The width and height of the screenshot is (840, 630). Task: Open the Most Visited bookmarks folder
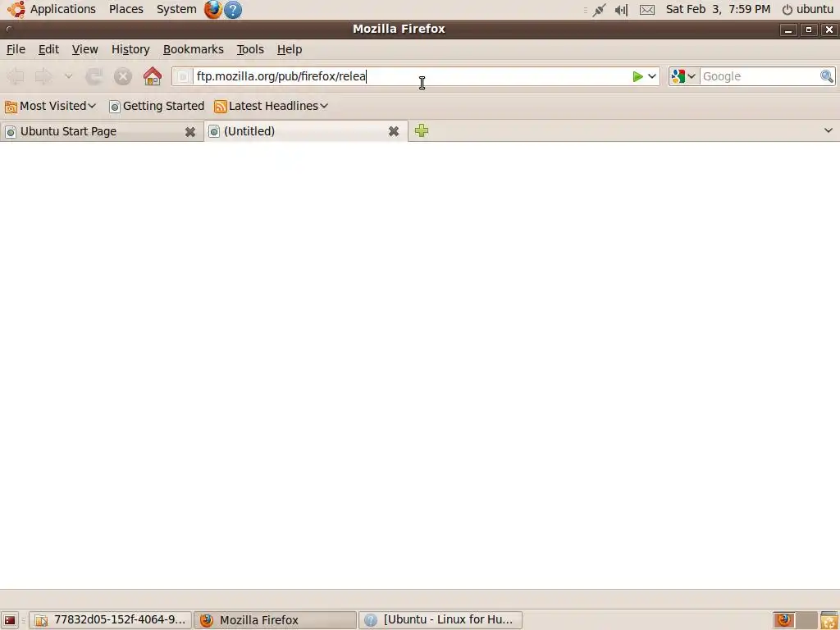point(50,106)
